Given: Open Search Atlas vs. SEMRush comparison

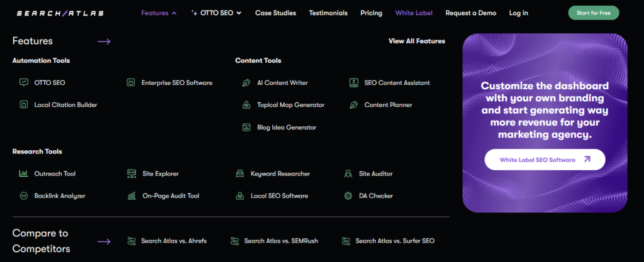Looking at the screenshot, I should click(281, 241).
